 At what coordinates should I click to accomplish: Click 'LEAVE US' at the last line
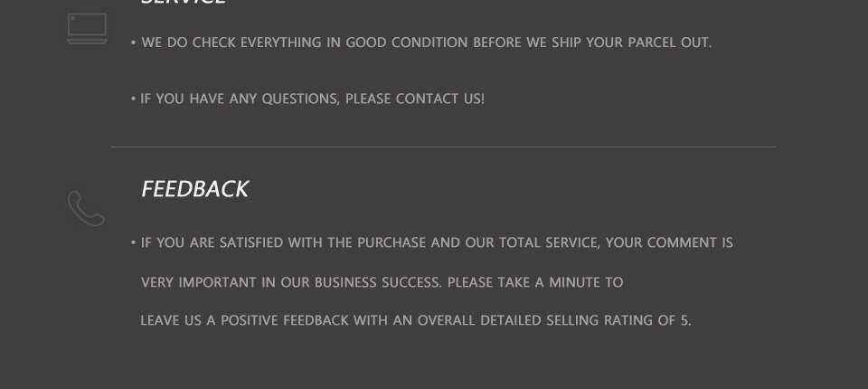coord(171,319)
